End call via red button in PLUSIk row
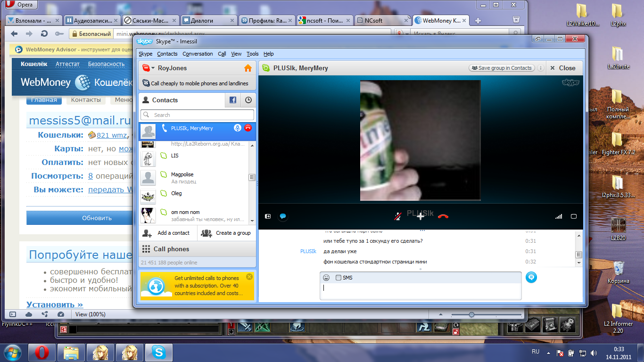The image size is (644, 362). (248, 128)
